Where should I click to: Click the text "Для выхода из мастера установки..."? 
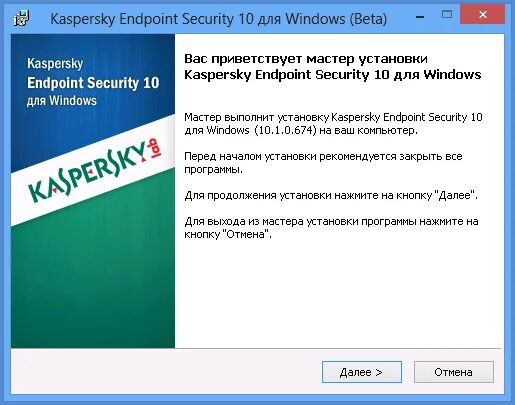[331, 228]
